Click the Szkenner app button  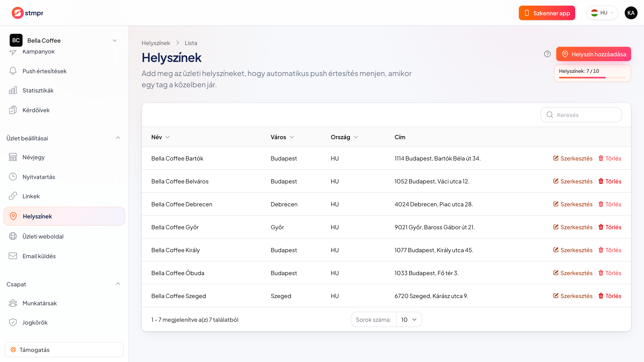pos(547,13)
